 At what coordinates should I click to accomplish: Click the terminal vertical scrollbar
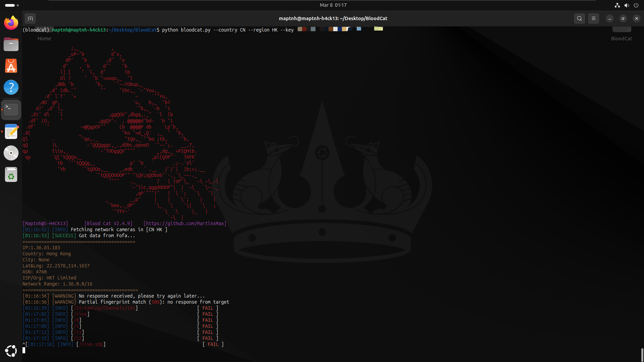pyautogui.click(x=642, y=354)
